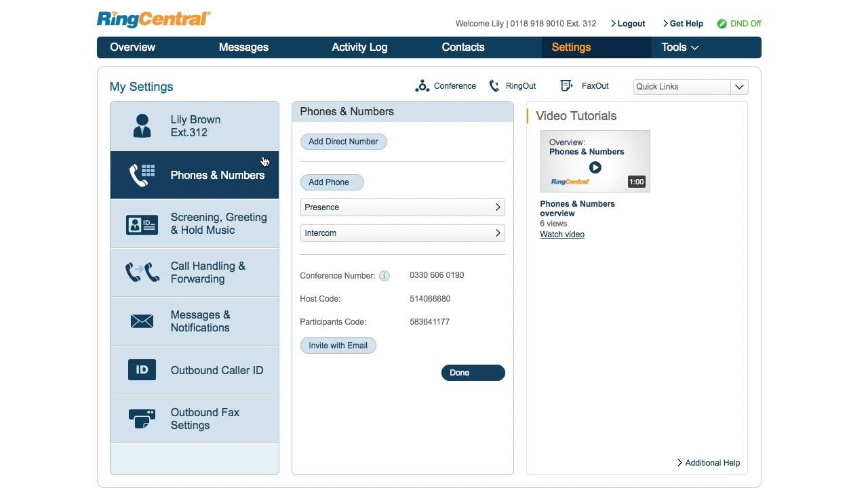
Task: Open the Get Help link
Action: [683, 24]
